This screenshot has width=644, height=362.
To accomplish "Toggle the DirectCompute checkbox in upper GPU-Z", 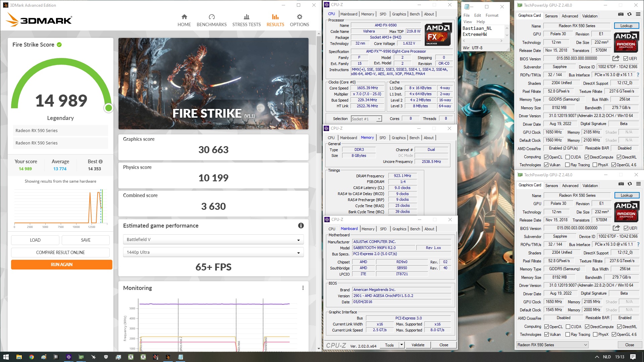I will [x=587, y=157].
